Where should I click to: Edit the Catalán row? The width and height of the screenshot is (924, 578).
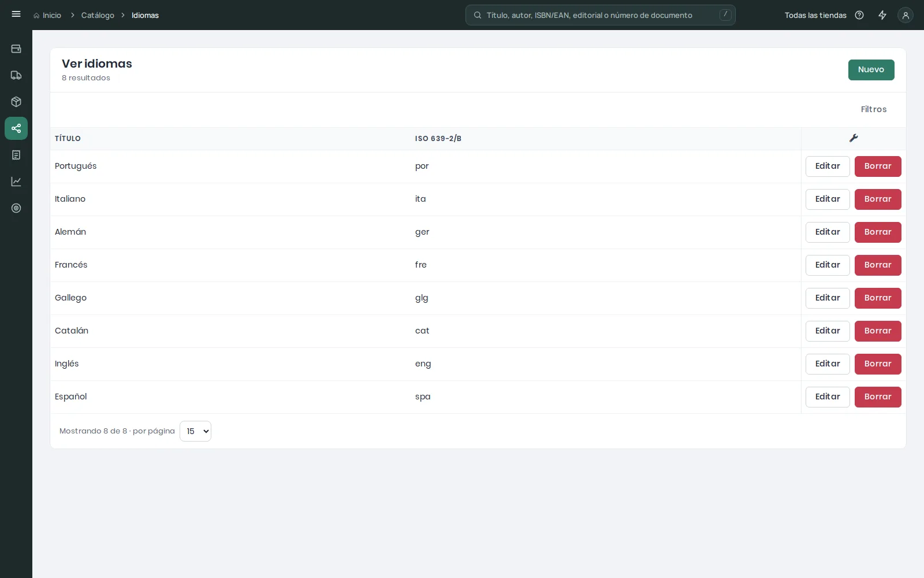click(x=828, y=331)
